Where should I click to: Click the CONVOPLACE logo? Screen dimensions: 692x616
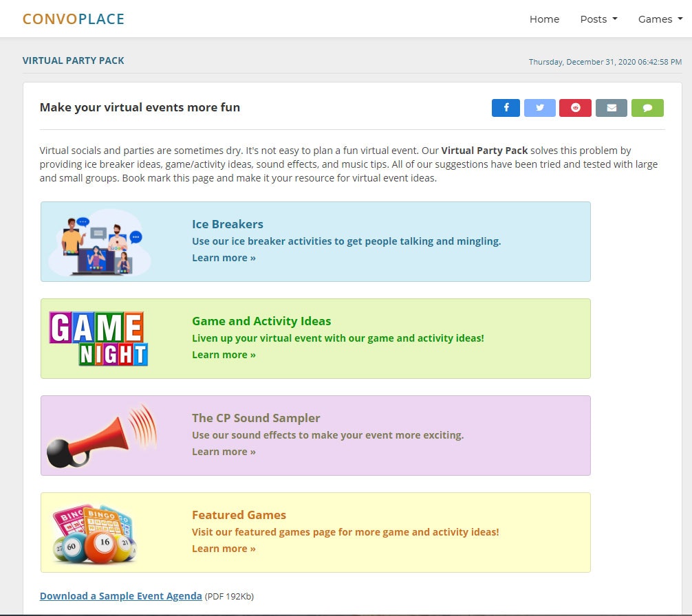72,19
